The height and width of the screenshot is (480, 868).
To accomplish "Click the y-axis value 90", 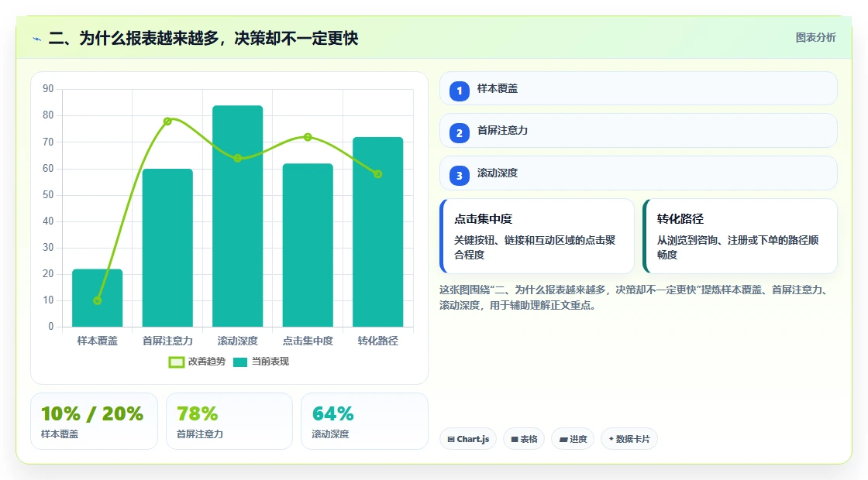I will point(48,89).
